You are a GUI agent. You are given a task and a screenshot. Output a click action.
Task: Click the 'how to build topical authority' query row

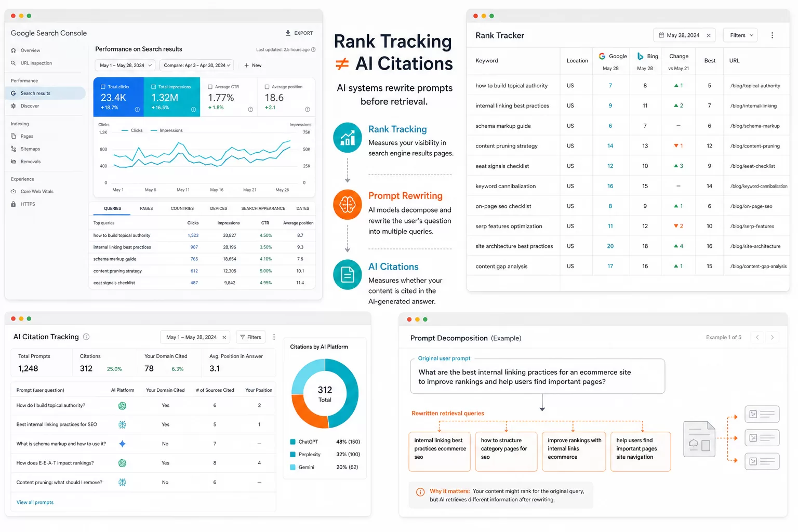tap(204, 235)
